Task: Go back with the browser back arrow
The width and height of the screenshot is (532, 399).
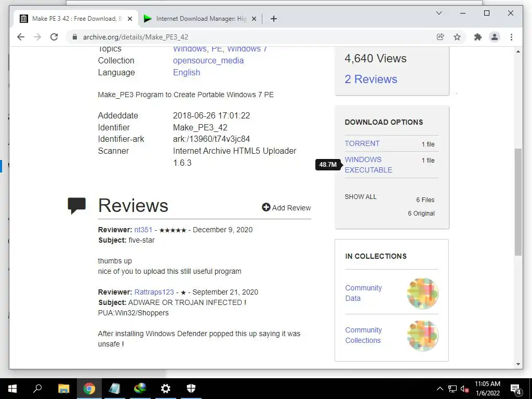Action: (21, 37)
